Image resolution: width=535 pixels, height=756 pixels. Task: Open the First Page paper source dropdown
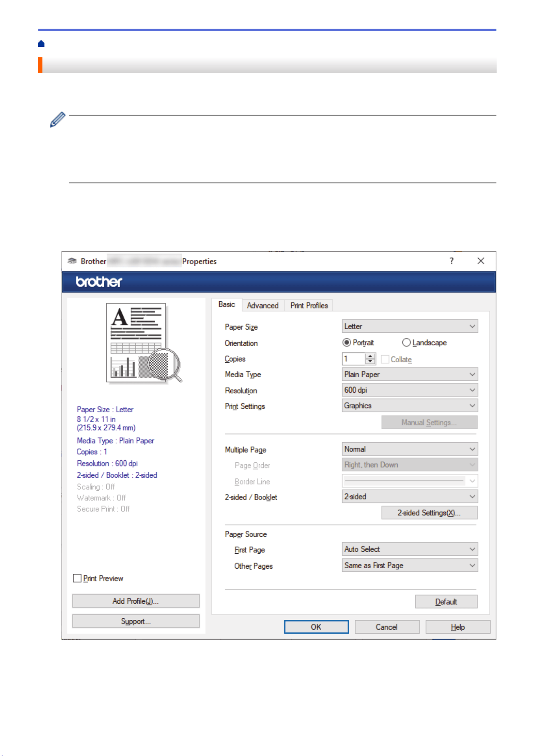(x=410, y=549)
